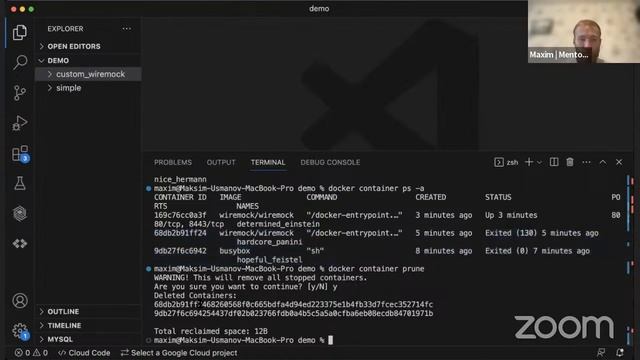
Task: Click the determined_einstein container name
Action: coord(278,224)
